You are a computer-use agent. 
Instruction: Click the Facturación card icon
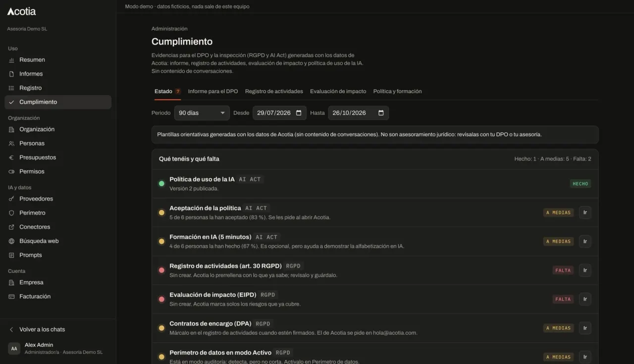(x=11, y=297)
